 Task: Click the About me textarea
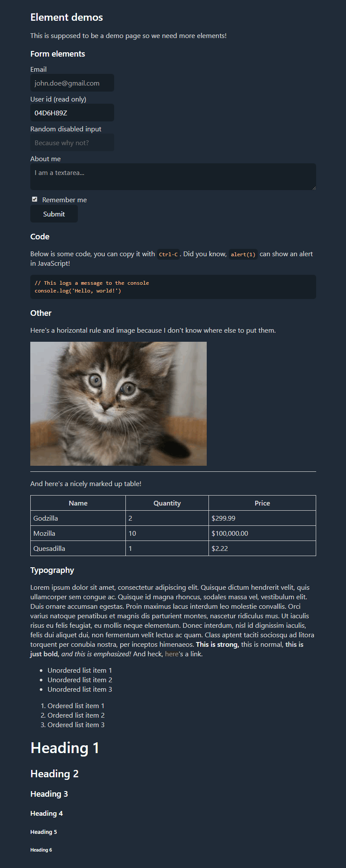coord(173,176)
